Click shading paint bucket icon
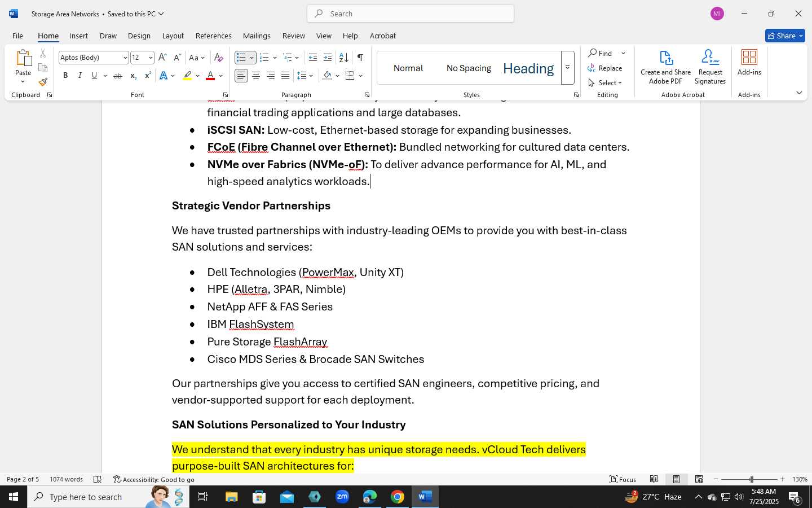The height and width of the screenshot is (508, 812). 328,76
